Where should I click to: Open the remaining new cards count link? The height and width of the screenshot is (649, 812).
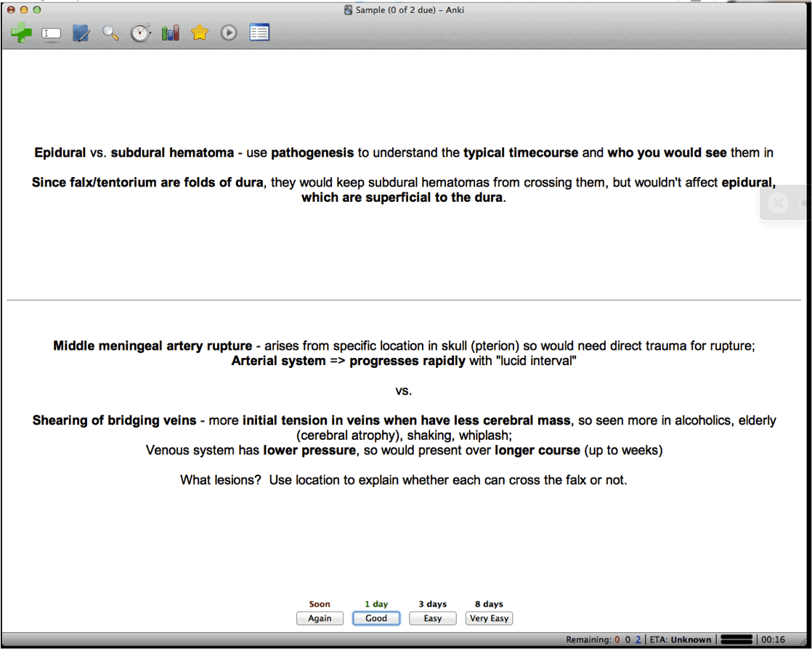point(638,640)
